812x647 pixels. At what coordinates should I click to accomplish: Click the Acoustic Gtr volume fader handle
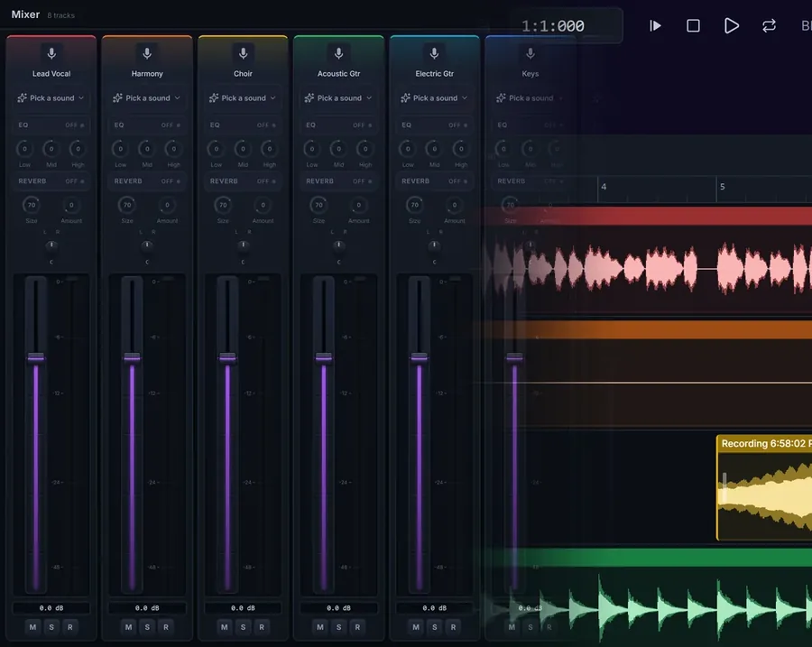click(x=323, y=357)
